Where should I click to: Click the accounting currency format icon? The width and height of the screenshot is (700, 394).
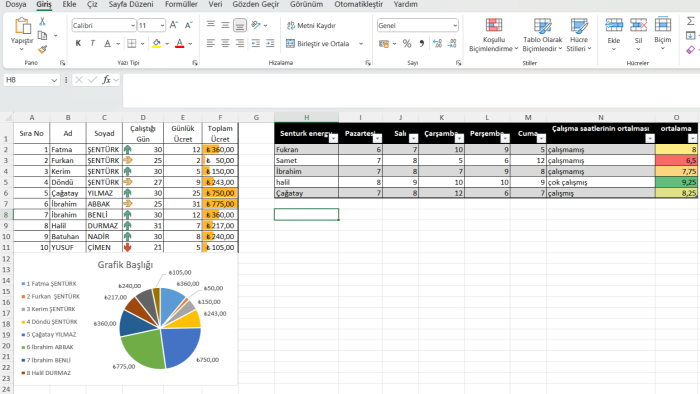click(383, 44)
